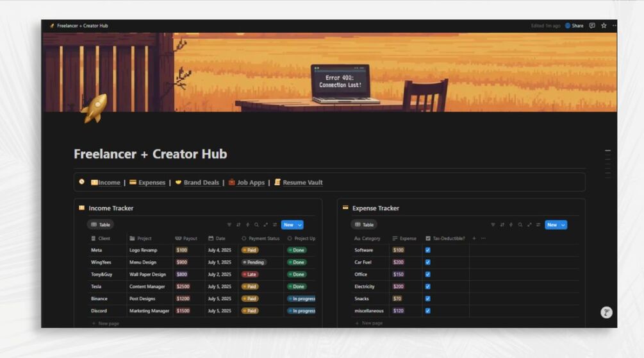Image resolution: width=644 pixels, height=358 pixels.
Task: Click the help button at bottom right
Action: tap(606, 312)
